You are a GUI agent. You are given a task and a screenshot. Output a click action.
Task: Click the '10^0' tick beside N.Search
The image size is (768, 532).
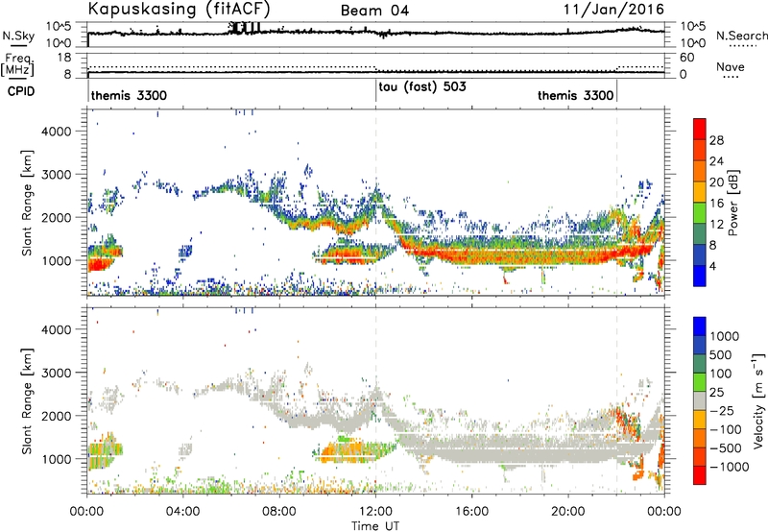[693, 43]
